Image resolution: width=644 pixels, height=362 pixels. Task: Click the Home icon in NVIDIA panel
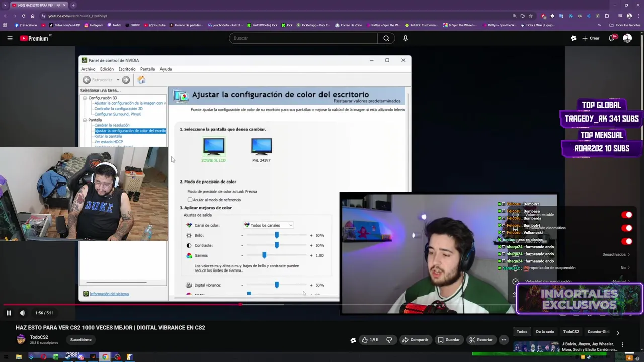[x=141, y=80]
